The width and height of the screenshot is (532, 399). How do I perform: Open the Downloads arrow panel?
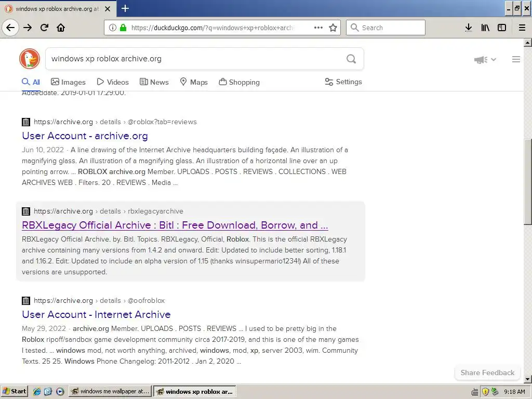click(469, 28)
